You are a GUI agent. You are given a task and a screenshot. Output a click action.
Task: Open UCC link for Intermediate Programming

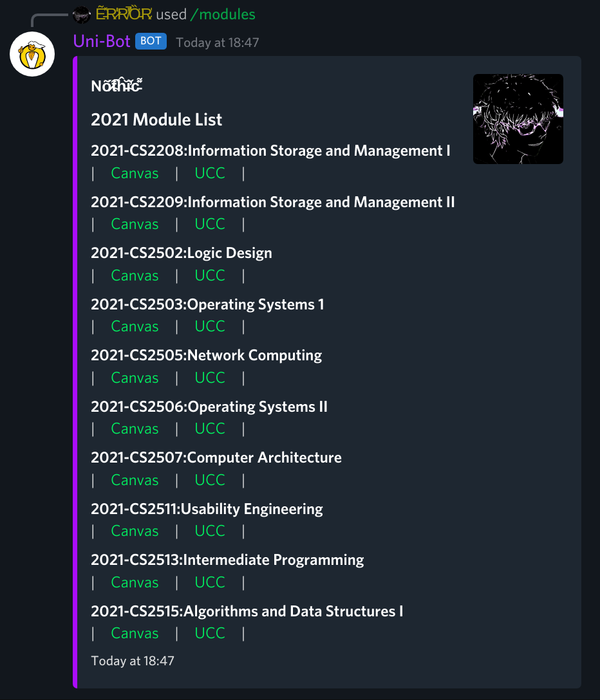210,582
